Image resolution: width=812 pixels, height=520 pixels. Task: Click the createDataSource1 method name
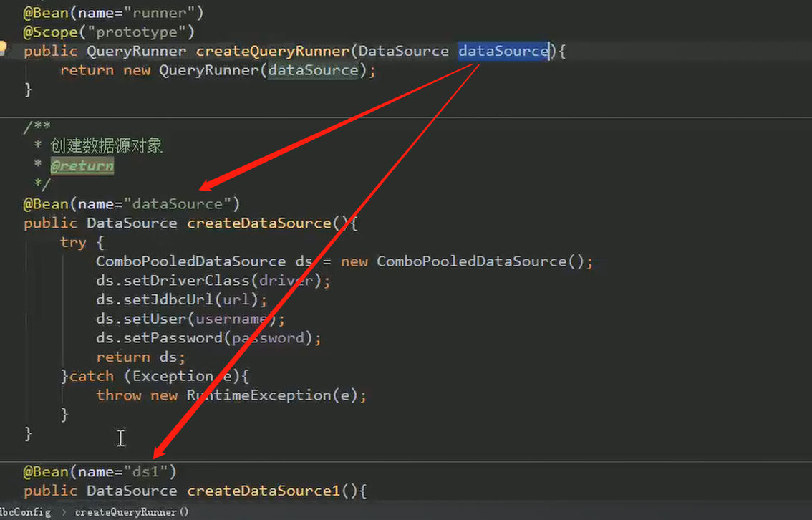pyautogui.click(x=264, y=491)
